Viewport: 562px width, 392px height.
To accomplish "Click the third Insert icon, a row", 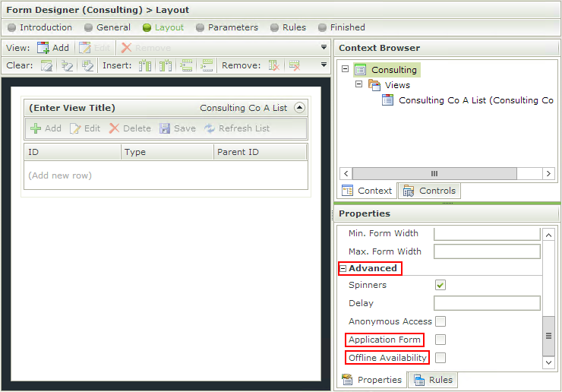I will (186, 65).
